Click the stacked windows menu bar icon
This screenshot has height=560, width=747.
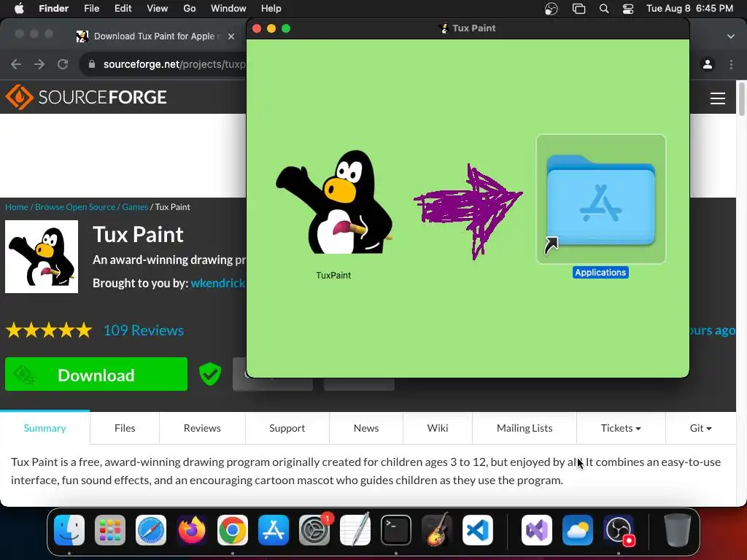point(578,9)
